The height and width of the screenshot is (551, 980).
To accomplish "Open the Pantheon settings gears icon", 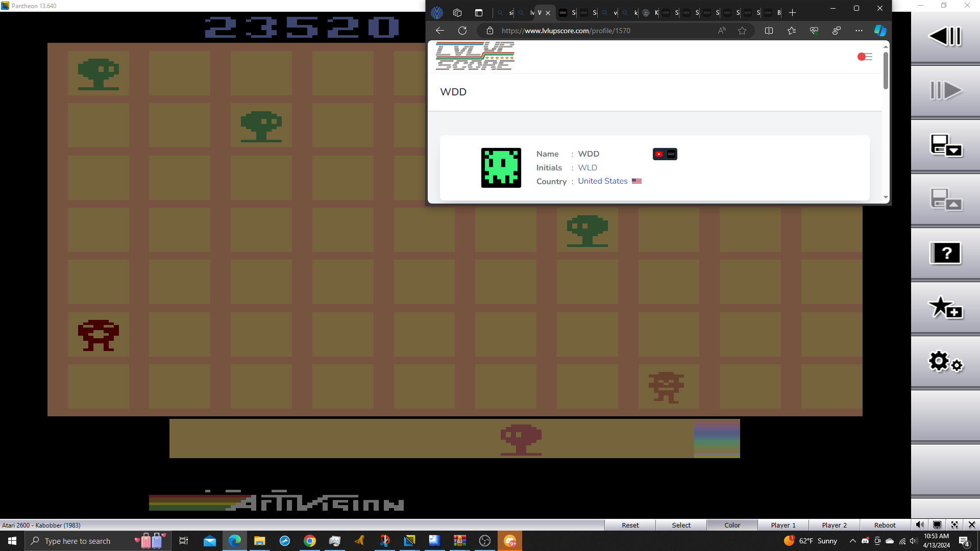I will click(945, 362).
